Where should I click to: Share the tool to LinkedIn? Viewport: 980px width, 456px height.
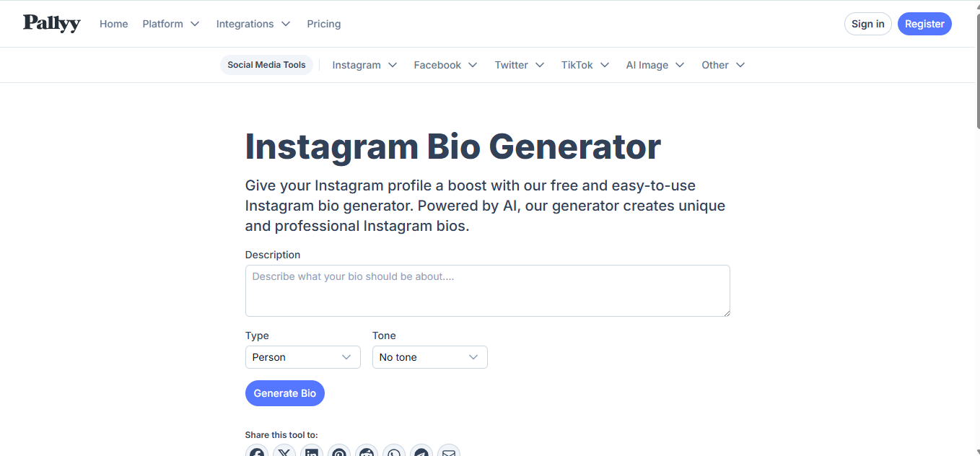[312, 452]
